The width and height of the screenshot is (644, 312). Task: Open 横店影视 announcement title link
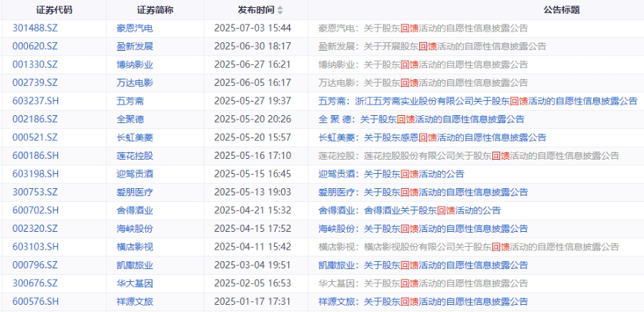pyautogui.click(x=469, y=247)
